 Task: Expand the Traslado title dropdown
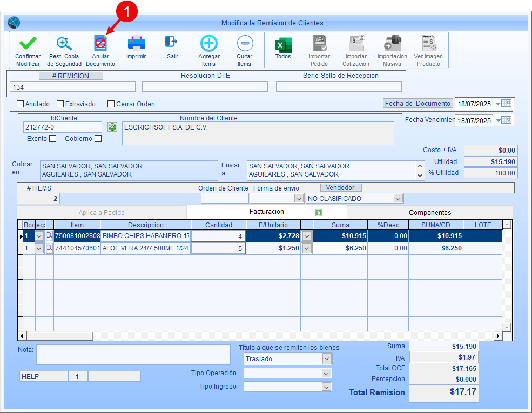click(326, 359)
